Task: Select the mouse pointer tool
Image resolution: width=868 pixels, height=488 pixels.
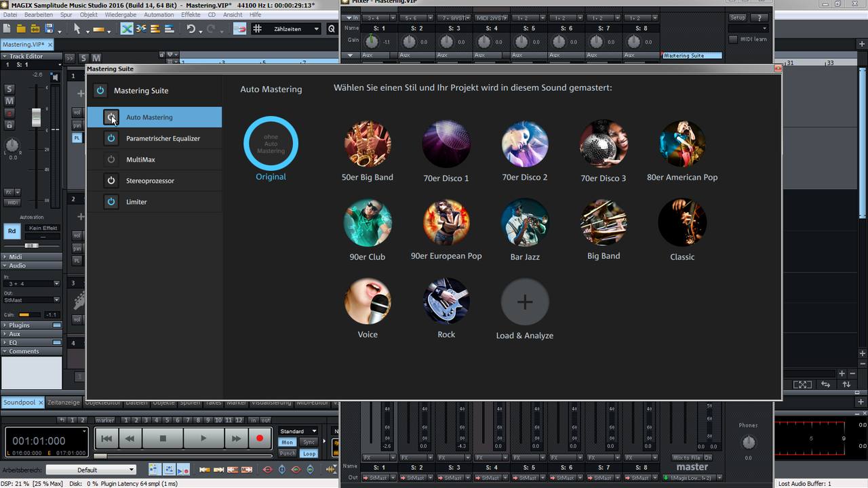Action: pyautogui.click(x=77, y=28)
